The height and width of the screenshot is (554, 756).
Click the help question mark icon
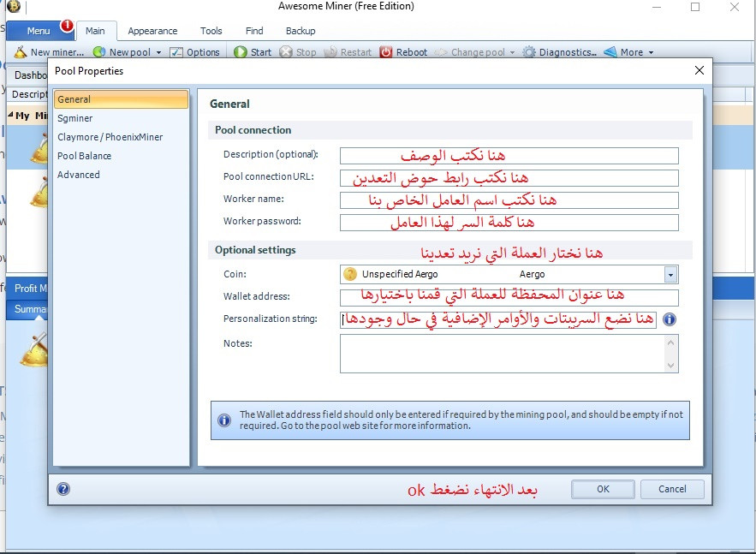coord(63,489)
